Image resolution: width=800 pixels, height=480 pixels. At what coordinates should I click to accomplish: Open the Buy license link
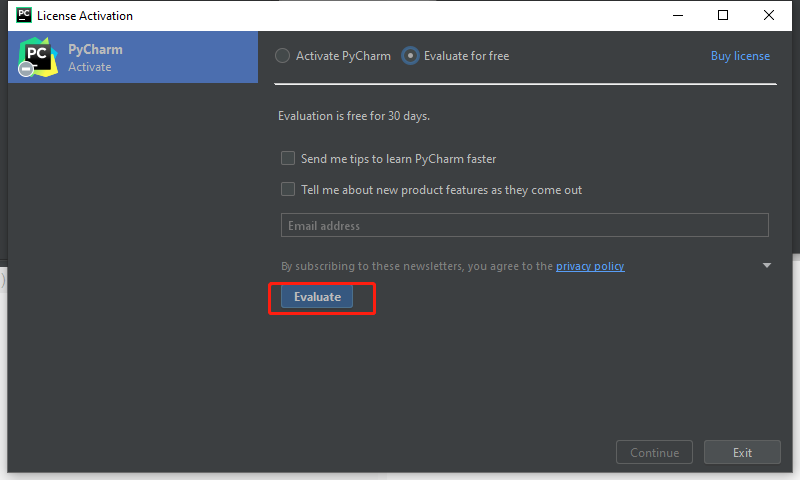740,56
